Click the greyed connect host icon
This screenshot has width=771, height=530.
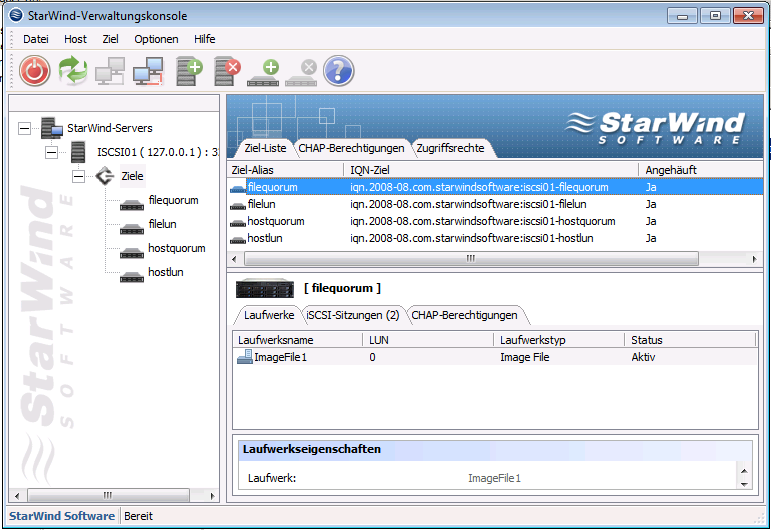tap(110, 71)
